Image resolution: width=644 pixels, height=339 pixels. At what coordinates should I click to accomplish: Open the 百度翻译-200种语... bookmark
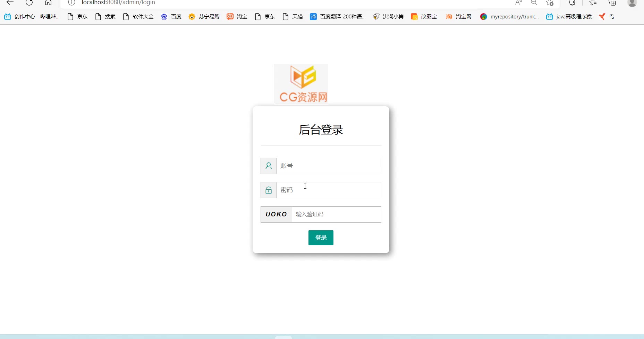tap(338, 17)
